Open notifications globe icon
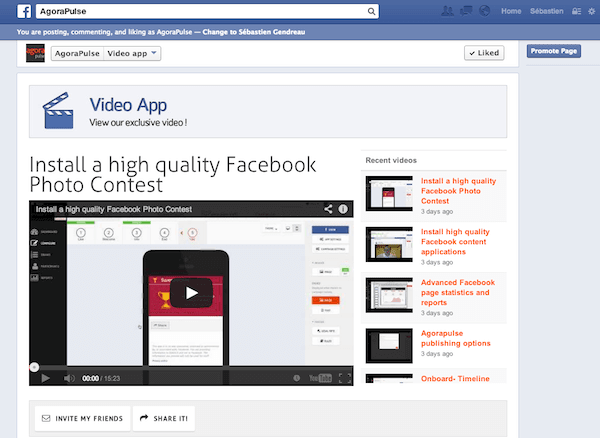The width and height of the screenshot is (600, 438). (484, 11)
